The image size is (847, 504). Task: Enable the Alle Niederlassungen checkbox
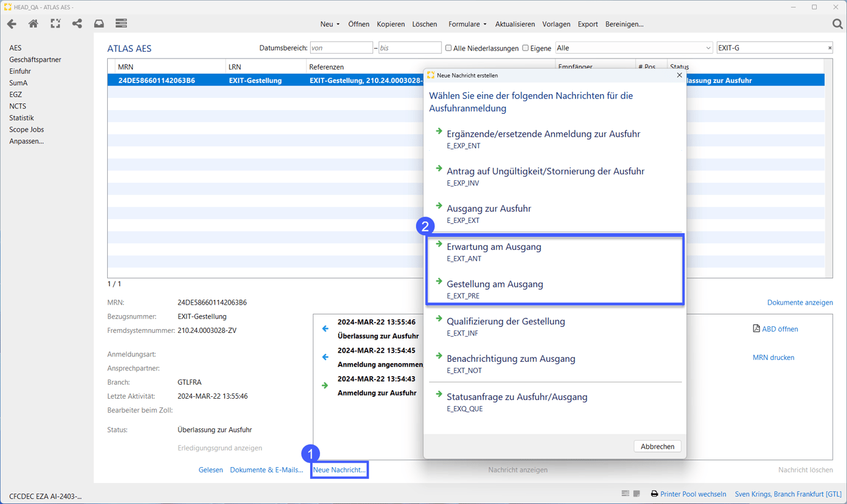pyautogui.click(x=448, y=48)
